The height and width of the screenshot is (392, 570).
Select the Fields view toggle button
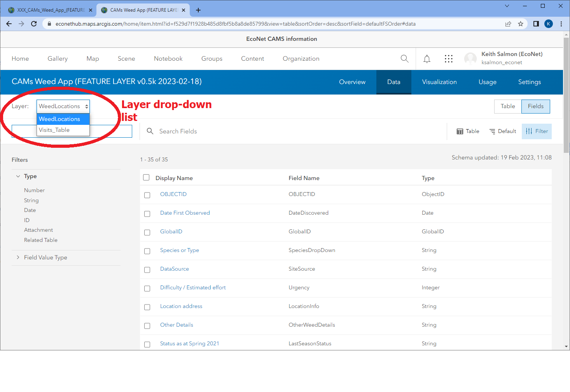(536, 106)
